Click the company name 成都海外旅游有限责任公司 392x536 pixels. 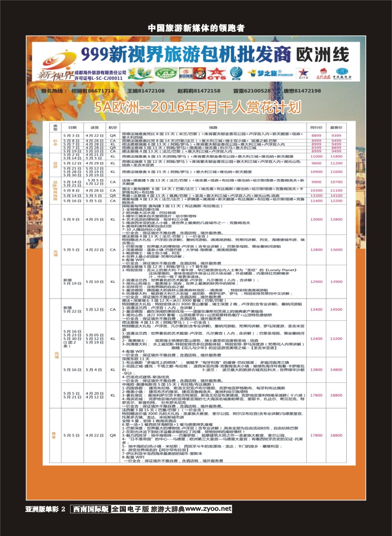pos(101,72)
